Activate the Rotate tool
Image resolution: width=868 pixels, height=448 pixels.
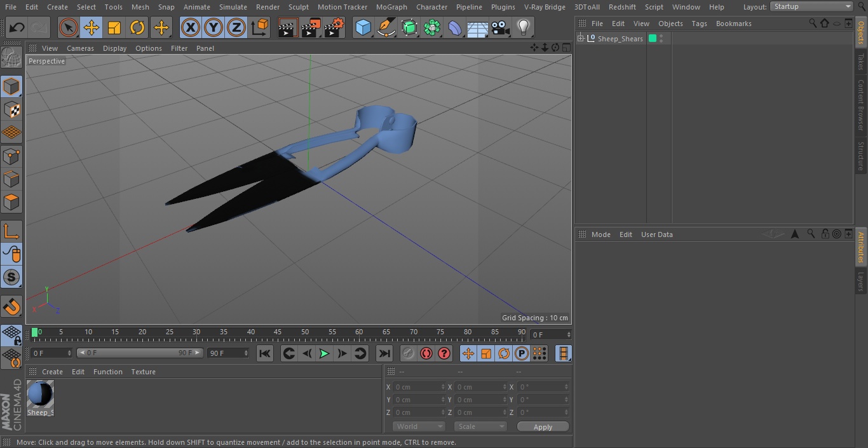coord(137,28)
